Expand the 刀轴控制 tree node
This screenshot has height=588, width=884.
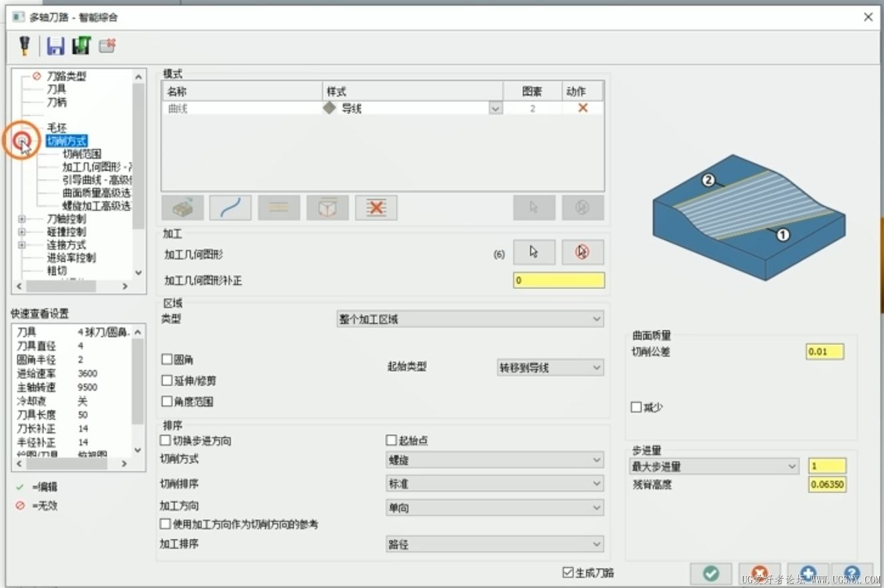click(x=22, y=219)
